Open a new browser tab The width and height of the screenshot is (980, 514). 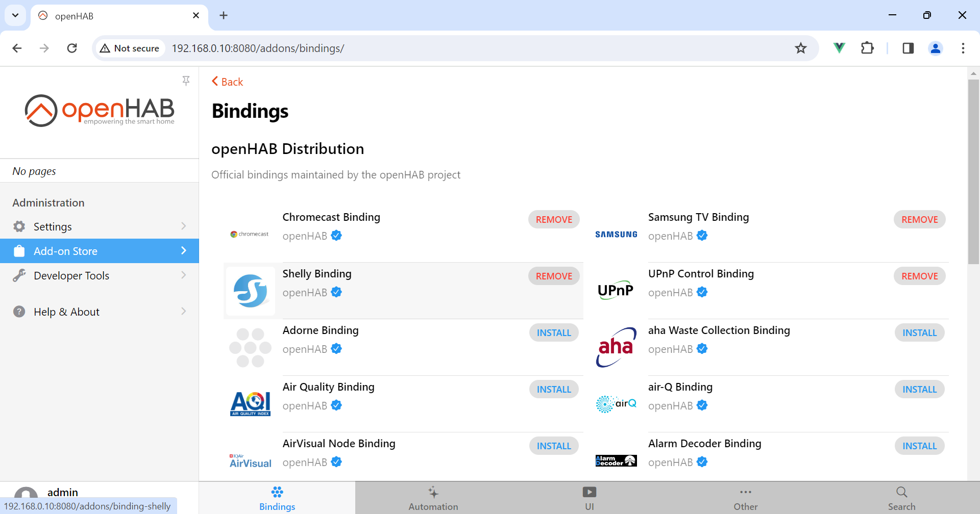pos(224,15)
